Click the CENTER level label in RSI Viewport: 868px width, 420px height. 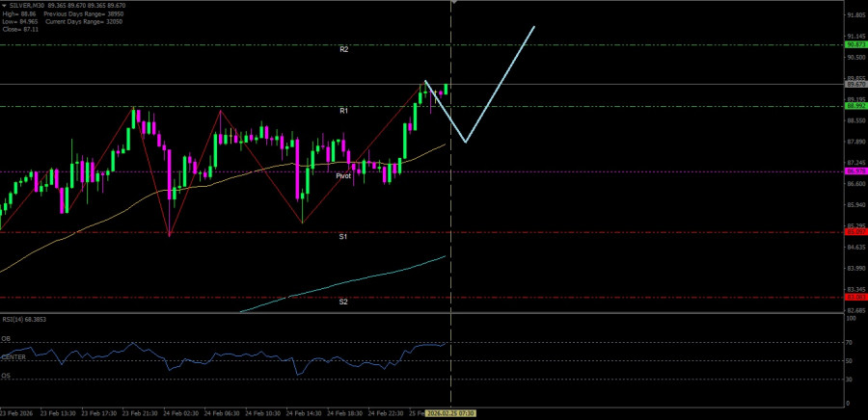(x=14, y=357)
